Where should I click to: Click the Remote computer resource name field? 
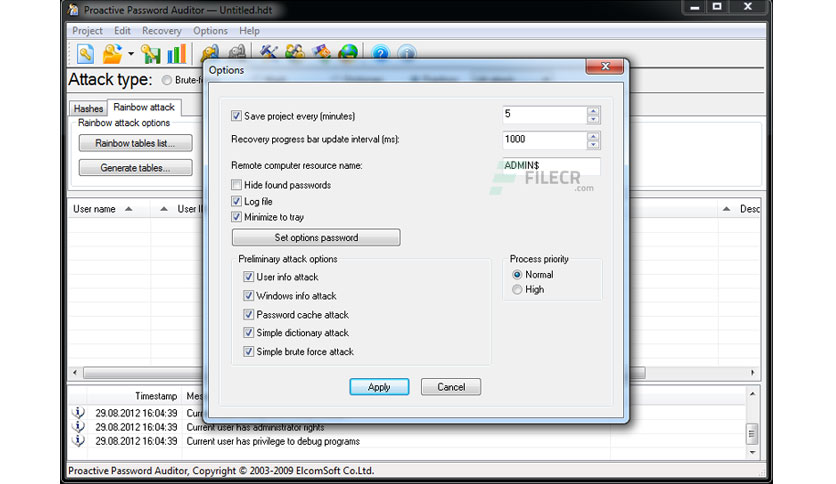coord(551,166)
